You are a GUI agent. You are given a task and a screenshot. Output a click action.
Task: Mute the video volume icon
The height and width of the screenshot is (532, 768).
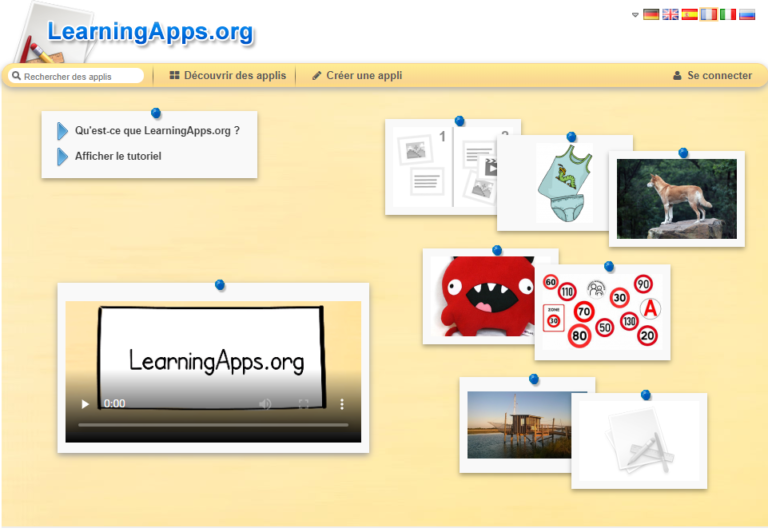pyautogui.click(x=265, y=404)
